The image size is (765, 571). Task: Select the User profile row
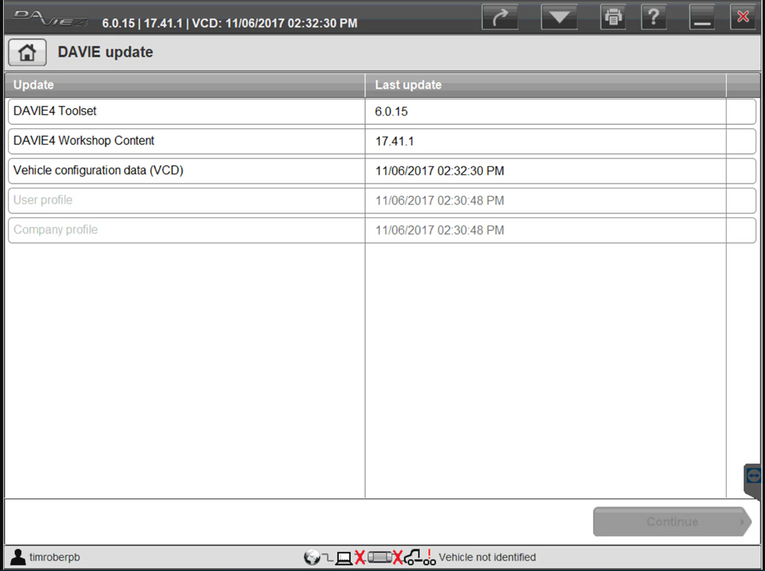point(186,201)
